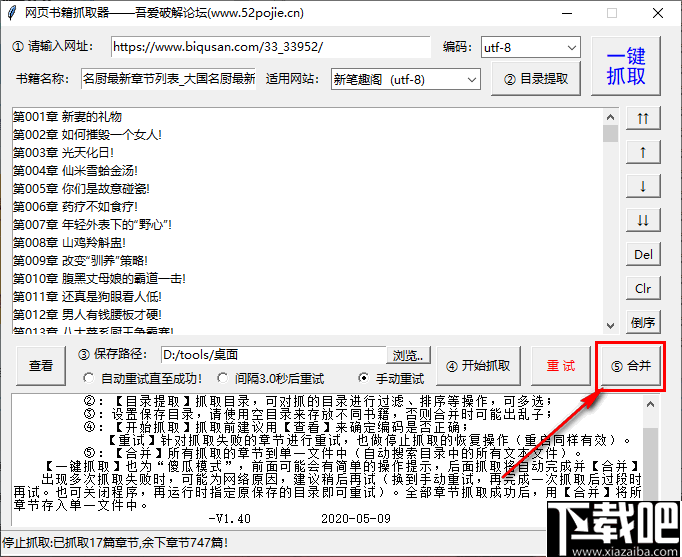The image size is (682, 557).
Task: Focus the 书籍名称 book name field
Action: [169, 79]
